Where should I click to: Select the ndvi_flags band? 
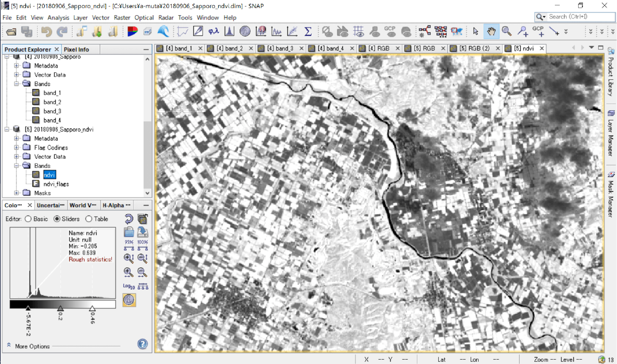pyautogui.click(x=56, y=184)
